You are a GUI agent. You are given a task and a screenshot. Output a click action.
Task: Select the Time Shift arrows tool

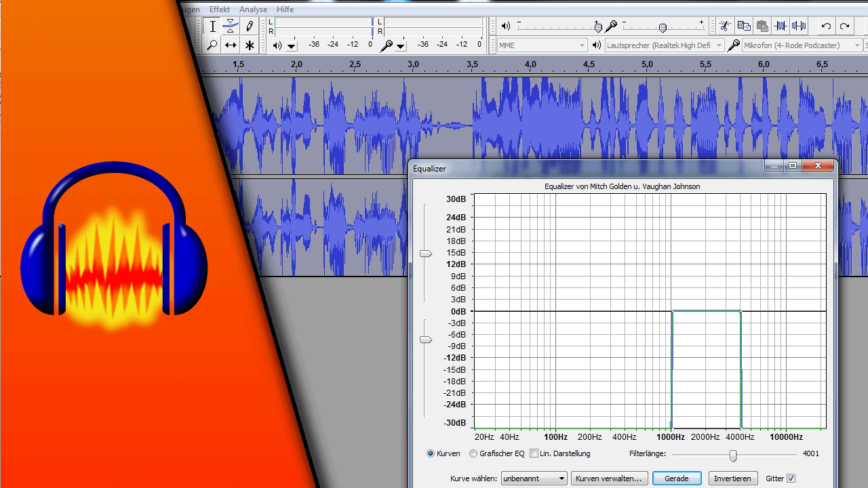(x=231, y=45)
